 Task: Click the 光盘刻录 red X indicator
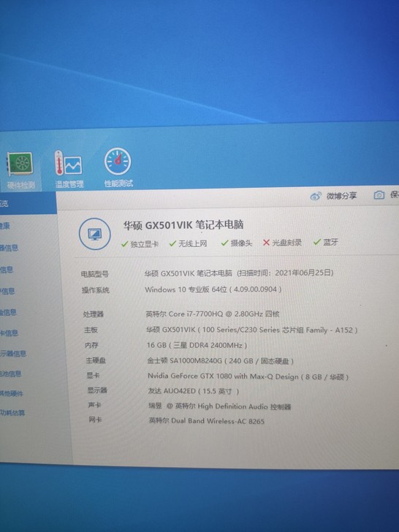282,243
